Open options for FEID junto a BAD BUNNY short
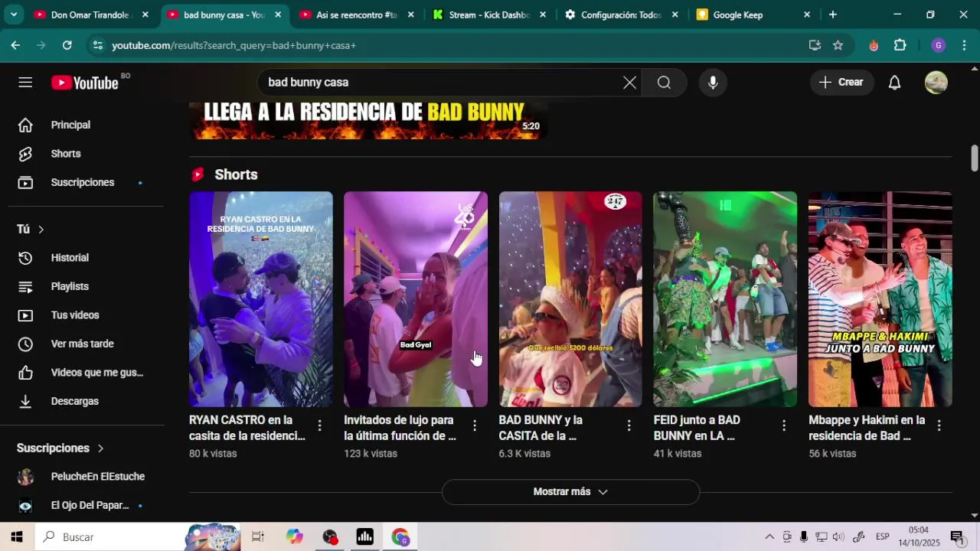The width and height of the screenshot is (980, 551). (x=784, y=425)
